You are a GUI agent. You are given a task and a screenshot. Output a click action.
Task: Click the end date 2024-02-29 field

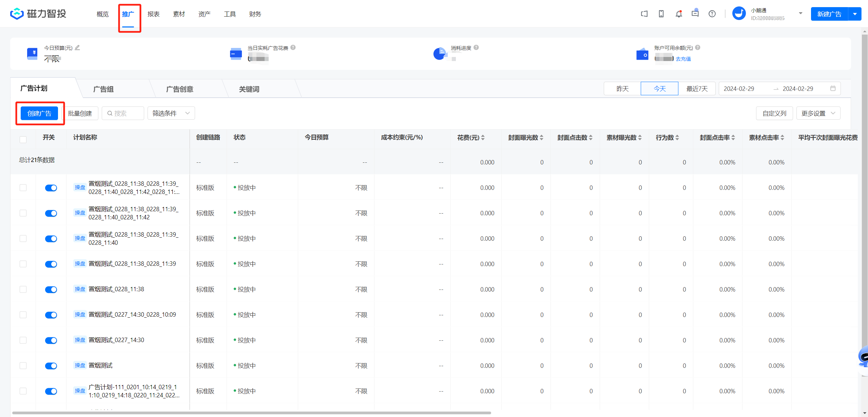tap(798, 88)
